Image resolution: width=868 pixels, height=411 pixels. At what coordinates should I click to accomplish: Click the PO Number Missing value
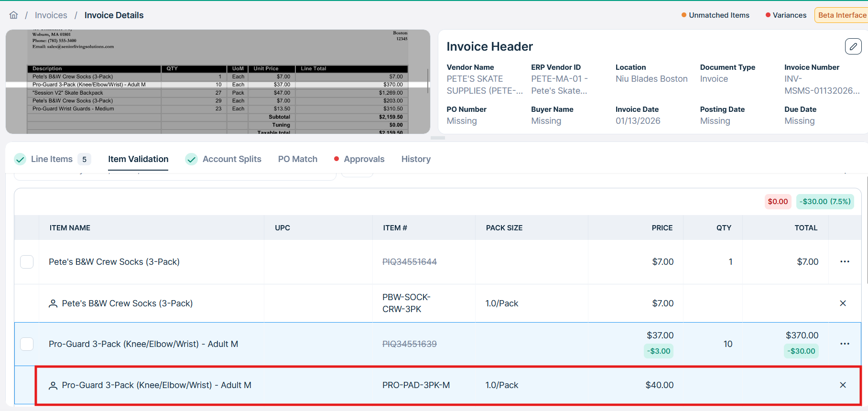point(462,121)
